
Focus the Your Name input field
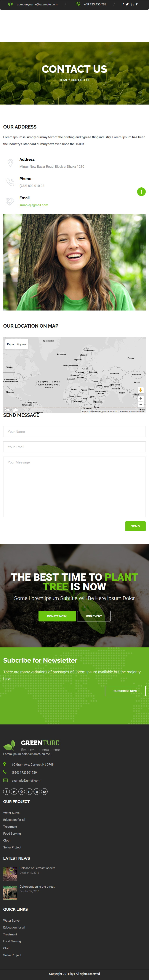[x=74, y=431]
